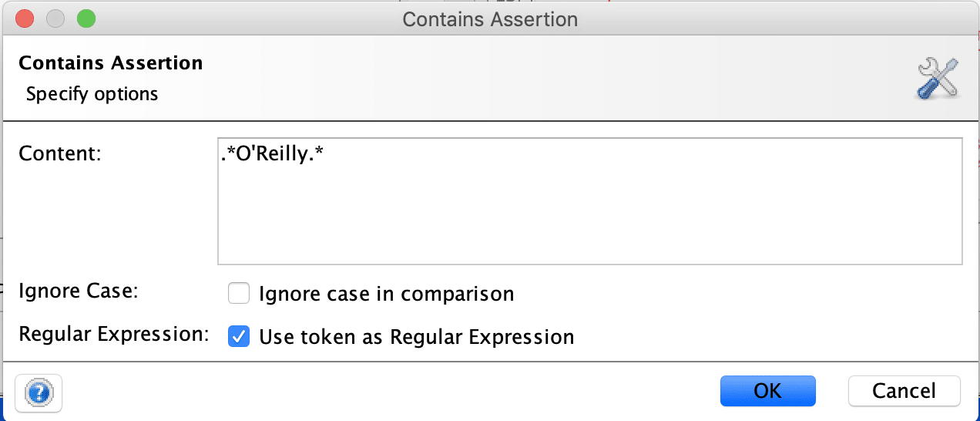Click the "Content:" field label
Image resolution: width=980 pixels, height=421 pixels.
(x=60, y=153)
